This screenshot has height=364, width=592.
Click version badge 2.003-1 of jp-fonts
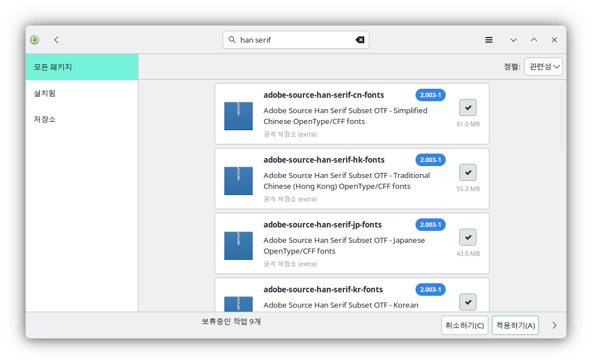(430, 225)
